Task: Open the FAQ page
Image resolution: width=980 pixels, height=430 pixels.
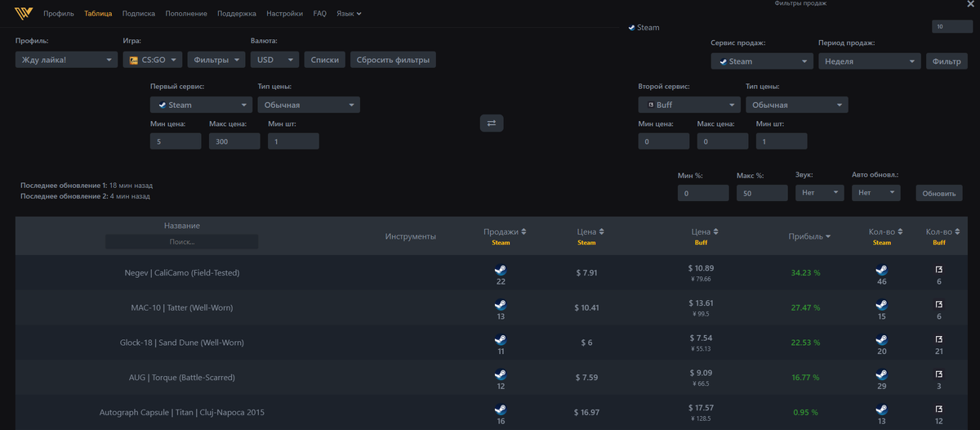Action: click(x=319, y=14)
